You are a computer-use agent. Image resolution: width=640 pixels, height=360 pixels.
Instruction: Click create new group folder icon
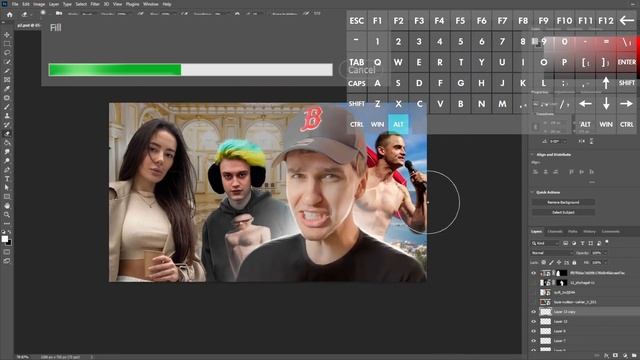634,356
